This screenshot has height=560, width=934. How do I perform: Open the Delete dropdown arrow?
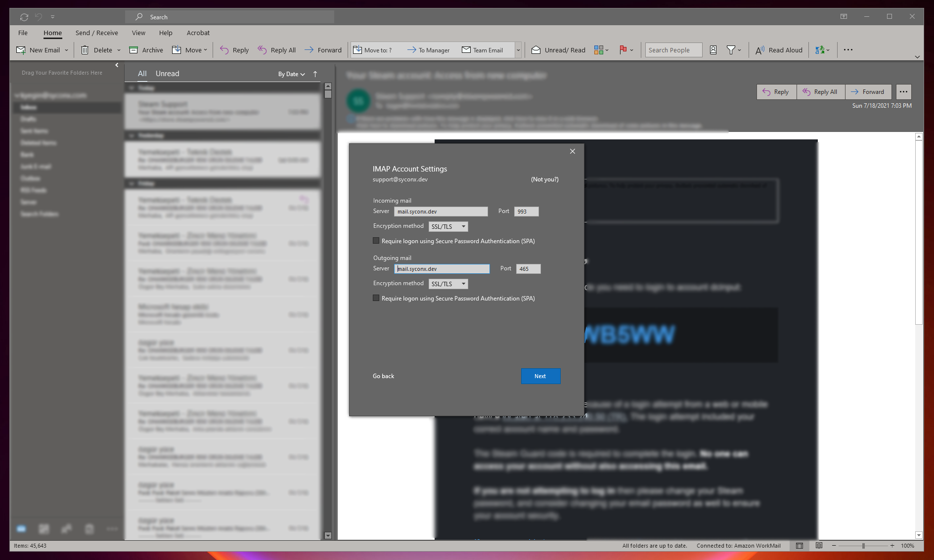[119, 50]
